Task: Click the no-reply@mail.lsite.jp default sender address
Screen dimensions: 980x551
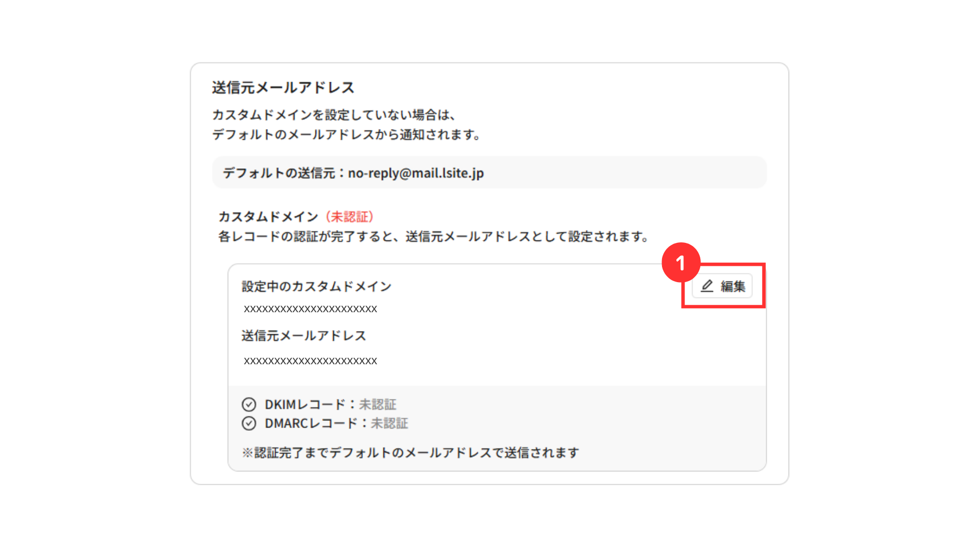Action: click(x=415, y=173)
